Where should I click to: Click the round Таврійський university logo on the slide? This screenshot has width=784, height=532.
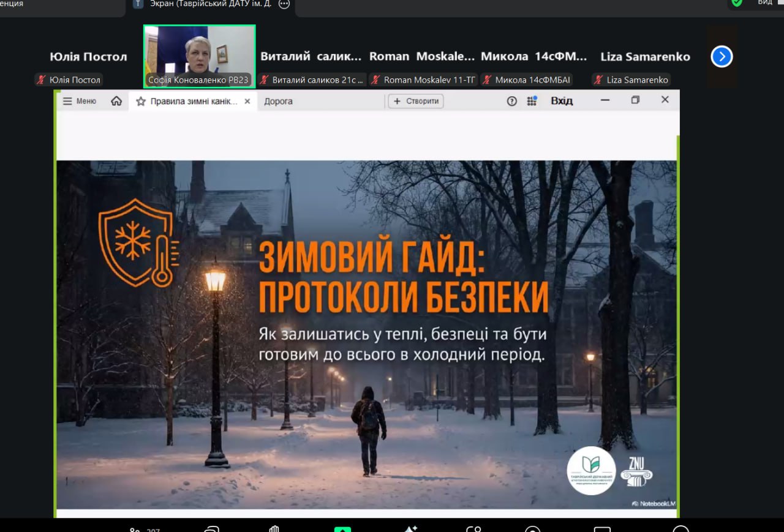591,470
